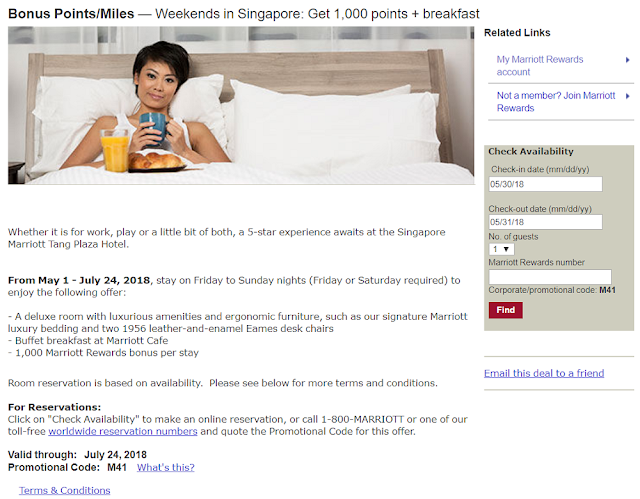Click the arrow beside Join Marriott Rewards
The height and width of the screenshot is (499, 640).
click(627, 96)
